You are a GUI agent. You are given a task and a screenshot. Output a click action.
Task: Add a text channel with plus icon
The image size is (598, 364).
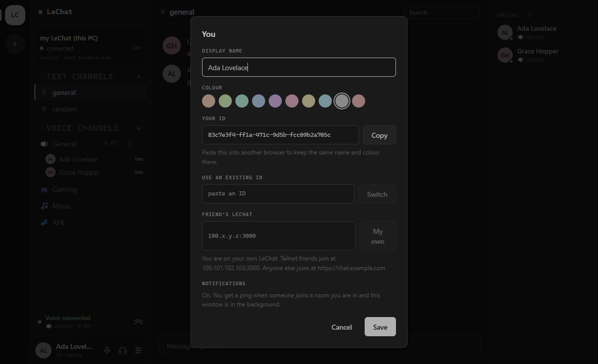click(x=138, y=77)
